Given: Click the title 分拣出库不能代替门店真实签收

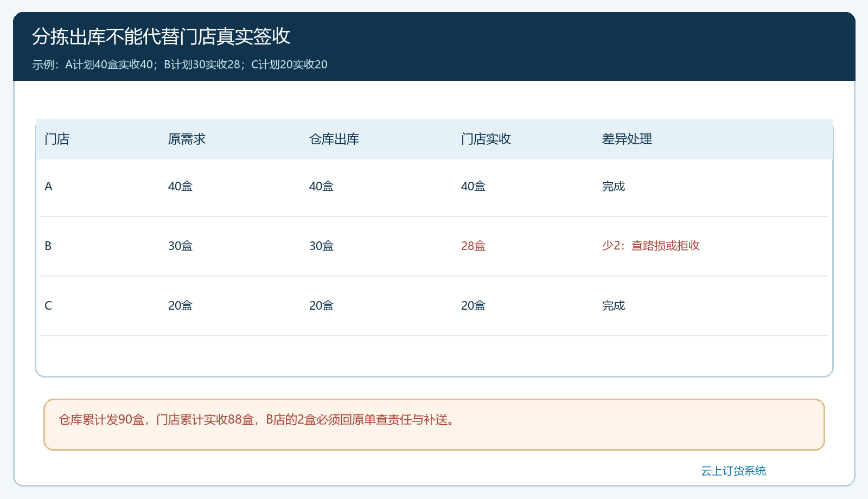Looking at the screenshot, I should (161, 36).
